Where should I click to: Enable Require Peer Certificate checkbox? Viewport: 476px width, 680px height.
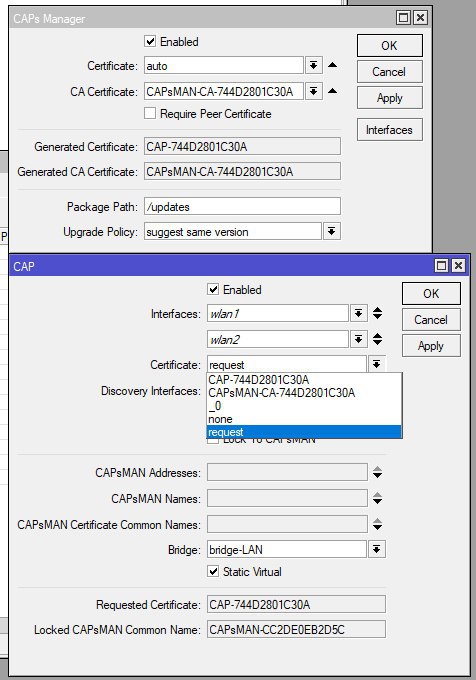(150, 114)
